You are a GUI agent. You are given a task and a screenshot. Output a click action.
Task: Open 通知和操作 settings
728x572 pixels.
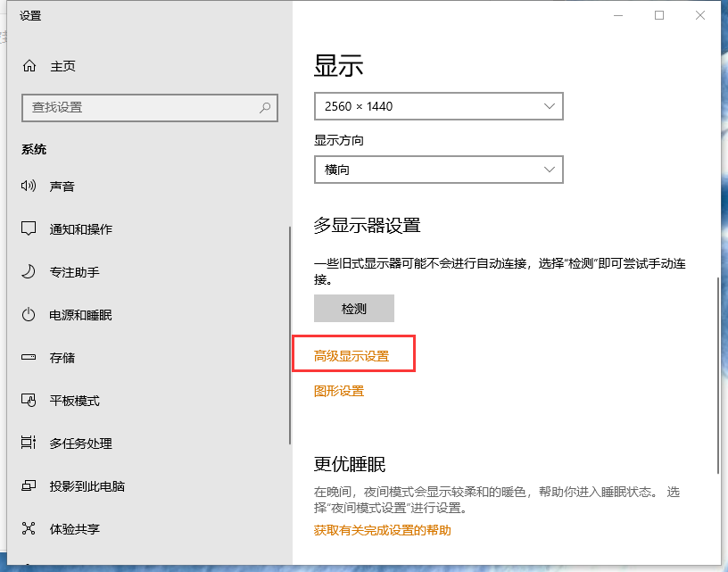(x=81, y=229)
